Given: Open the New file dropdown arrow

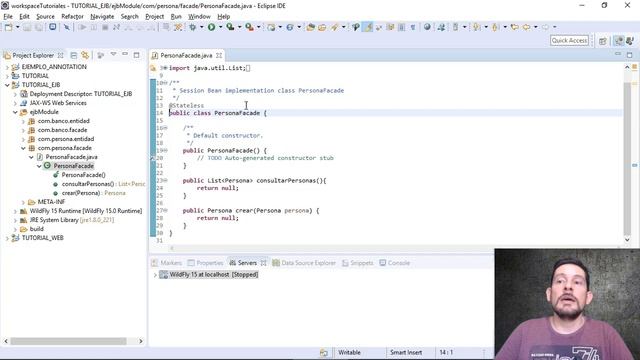Looking at the screenshot, I should coord(17,27).
